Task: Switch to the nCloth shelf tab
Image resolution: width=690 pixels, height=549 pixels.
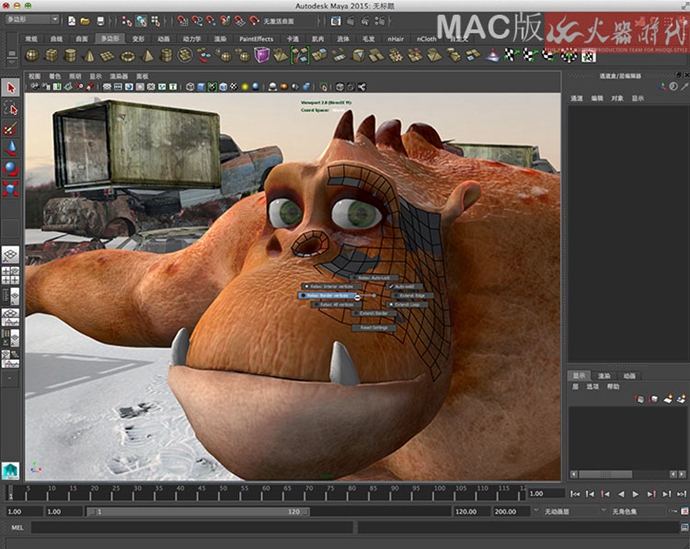Action: (426, 39)
